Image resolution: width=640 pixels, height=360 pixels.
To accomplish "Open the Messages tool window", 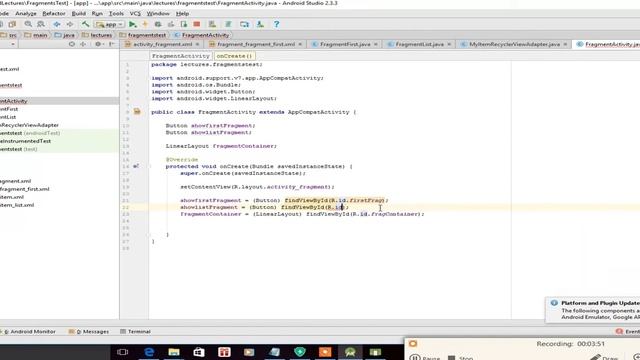I will click(x=89, y=331).
